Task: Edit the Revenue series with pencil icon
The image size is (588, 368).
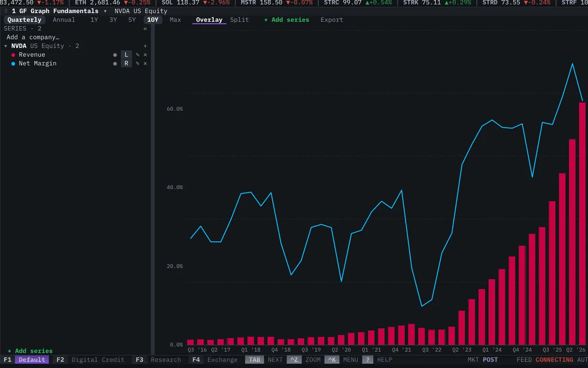Action: click(138, 55)
